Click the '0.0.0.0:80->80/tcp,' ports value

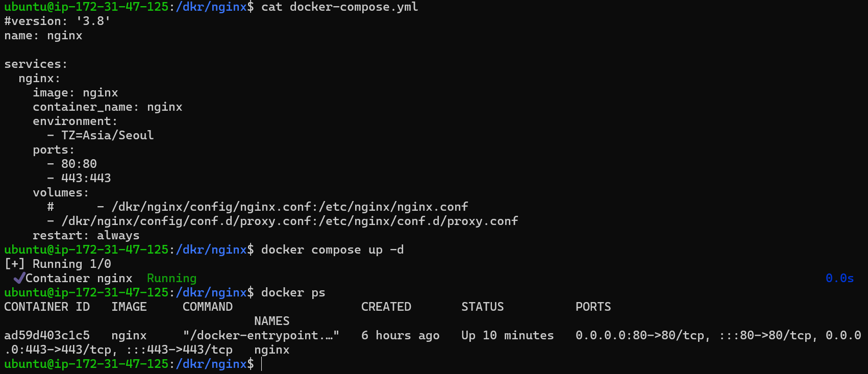point(643,336)
